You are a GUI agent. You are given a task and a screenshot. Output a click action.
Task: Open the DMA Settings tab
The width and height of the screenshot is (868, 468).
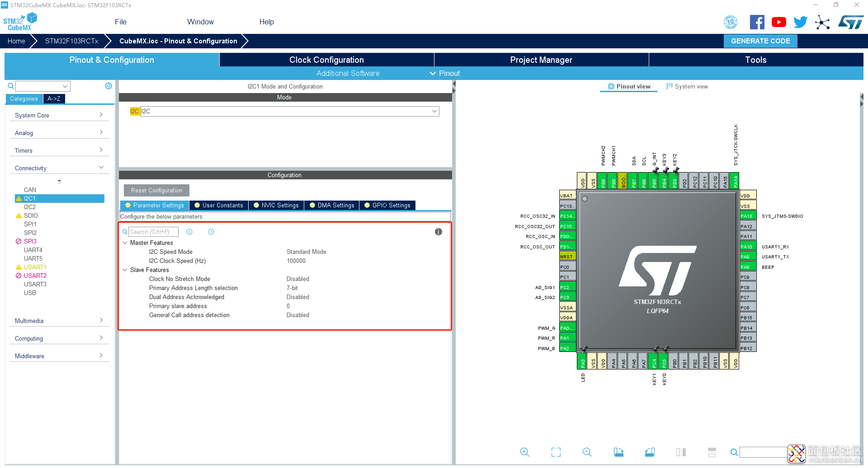[332, 205]
